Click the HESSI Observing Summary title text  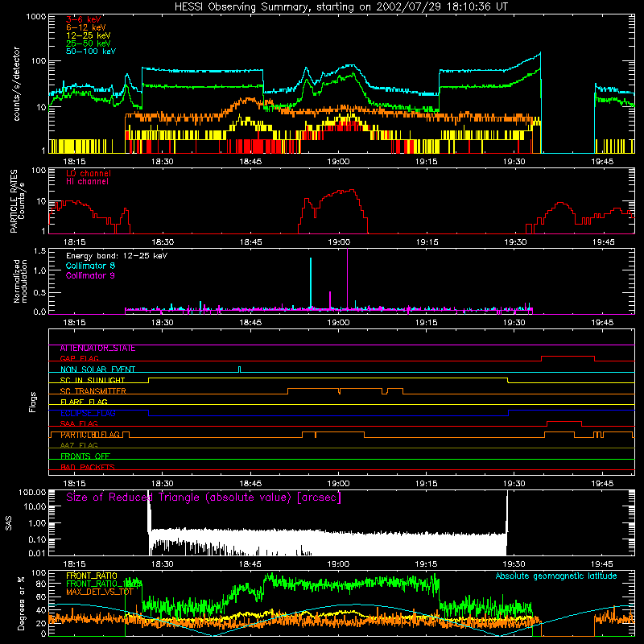pyautogui.click(x=341, y=7)
